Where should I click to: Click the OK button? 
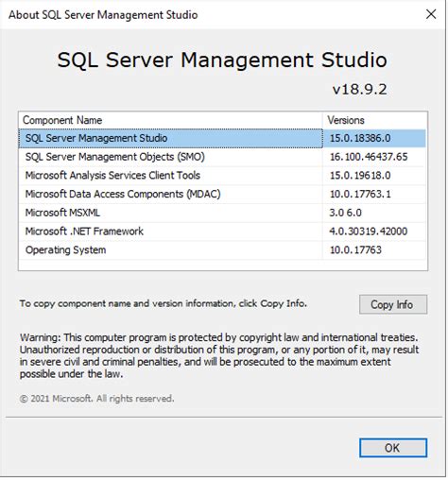393,448
